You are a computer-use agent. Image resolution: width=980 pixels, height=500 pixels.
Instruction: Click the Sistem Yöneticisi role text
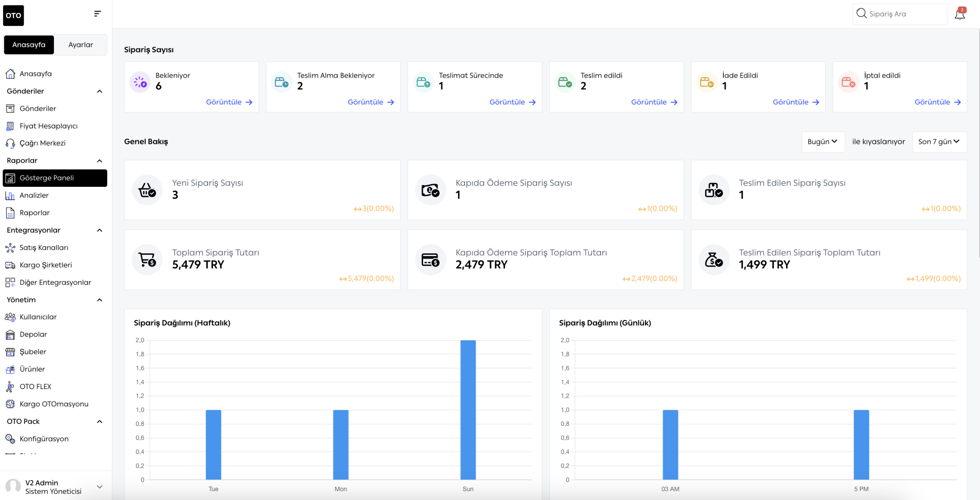click(x=53, y=492)
